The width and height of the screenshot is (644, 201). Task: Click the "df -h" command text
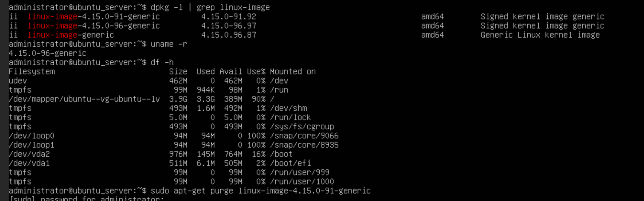pyautogui.click(x=162, y=62)
